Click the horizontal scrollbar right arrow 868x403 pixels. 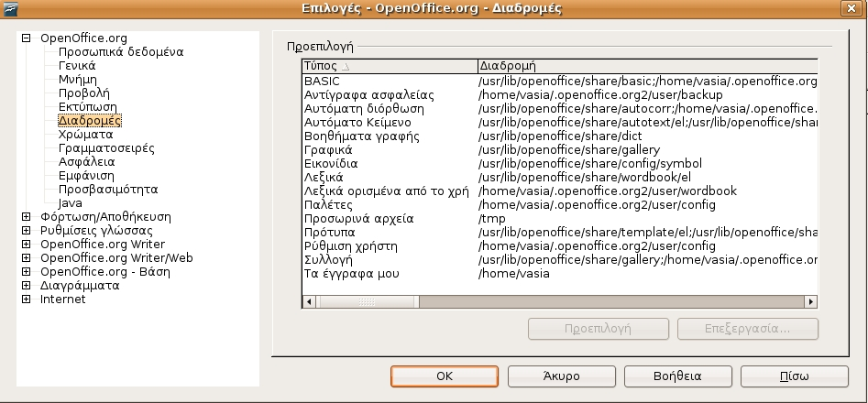point(811,302)
